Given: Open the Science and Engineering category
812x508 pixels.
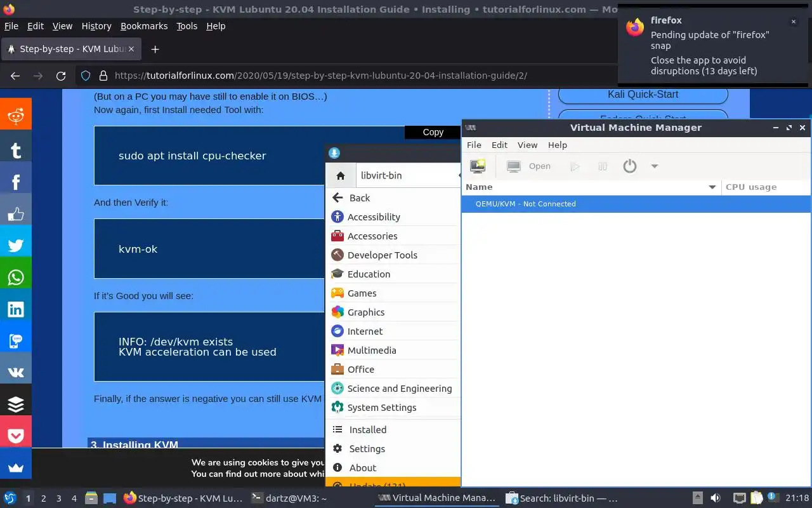Looking at the screenshot, I should tap(393, 389).
